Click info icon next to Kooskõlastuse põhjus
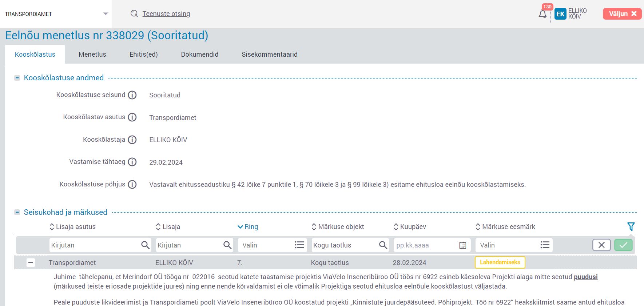The height and width of the screenshot is (306, 644). click(132, 184)
